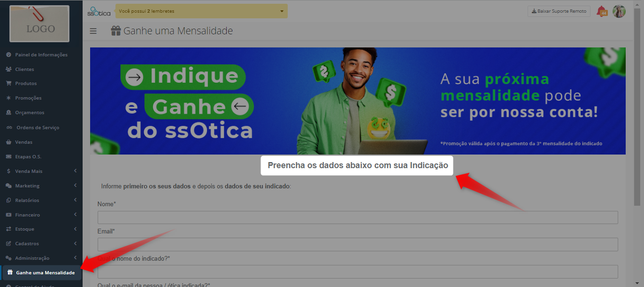Expand the Relatórios submenu chevron
The width and height of the screenshot is (644, 287).
pos(76,200)
